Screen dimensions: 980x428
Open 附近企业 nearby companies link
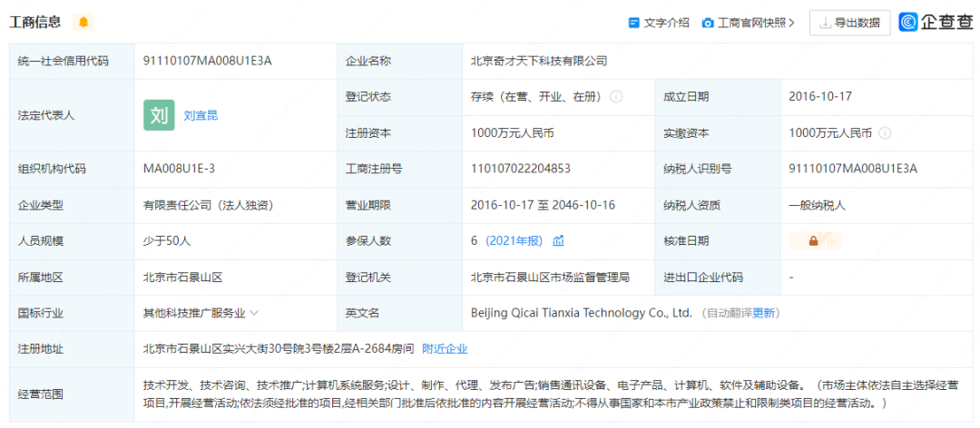click(445, 348)
